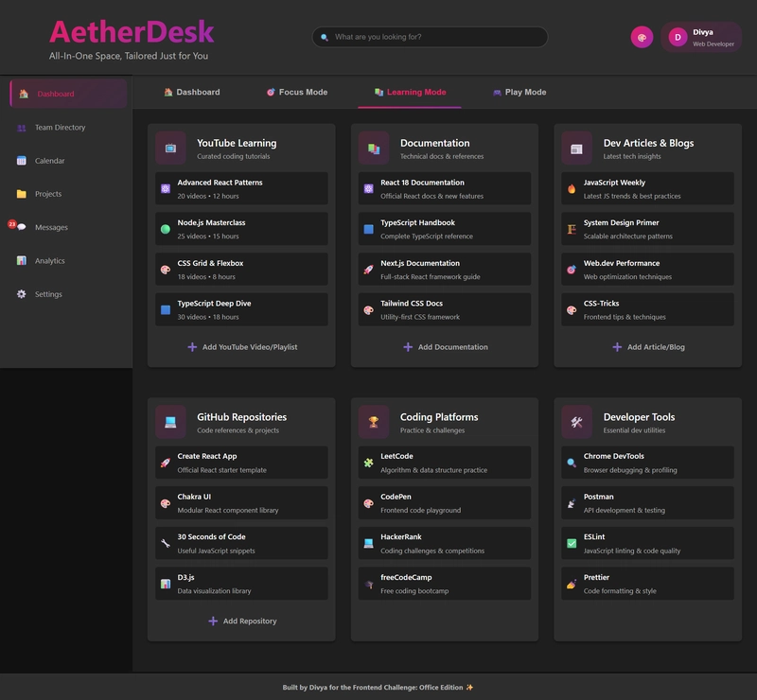Click the YouTube Learning TV icon

(170, 149)
